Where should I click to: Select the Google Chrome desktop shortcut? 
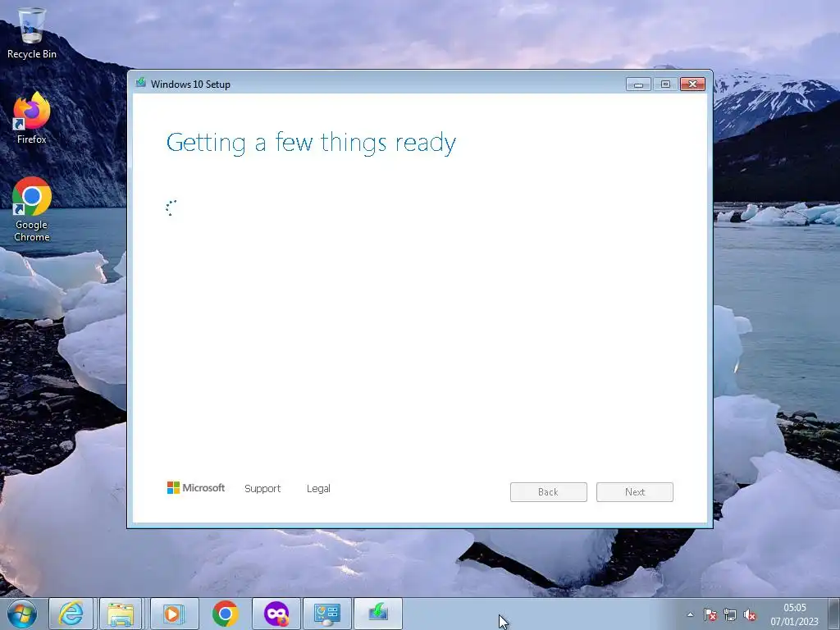point(32,209)
